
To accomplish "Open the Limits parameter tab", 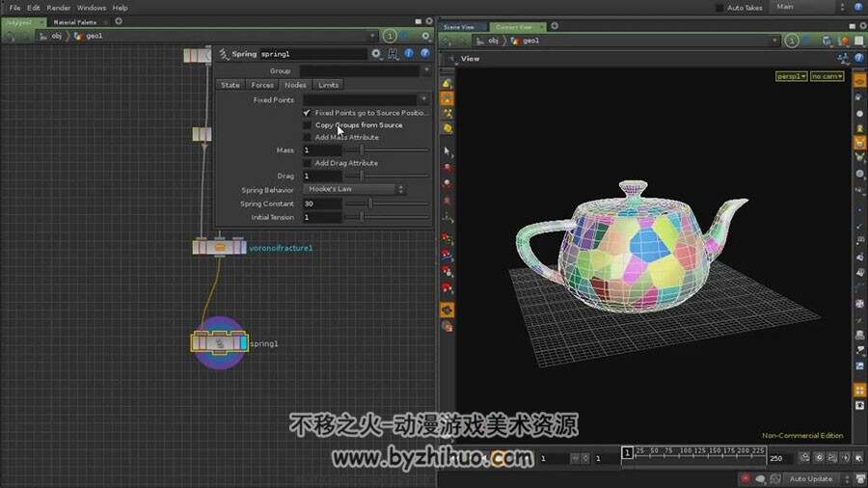I will (328, 85).
